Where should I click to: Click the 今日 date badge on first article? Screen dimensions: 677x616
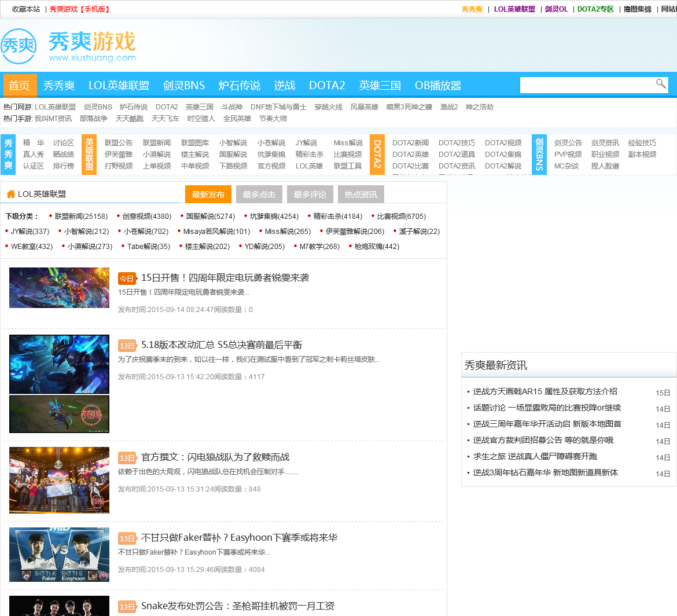127,278
